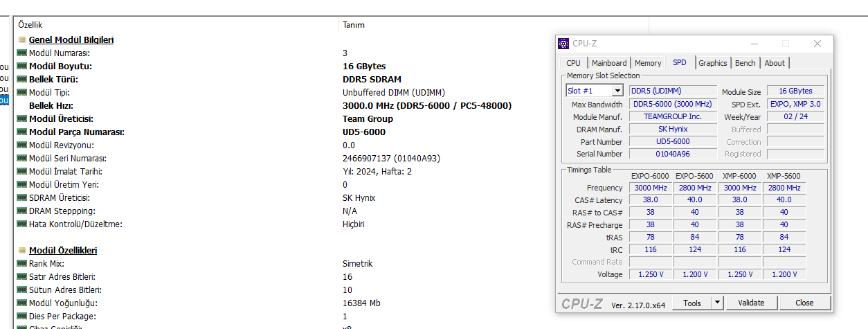Click the memory icon beside DRAM Steppping
The height and width of the screenshot is (329, 868).
point(21,211)
